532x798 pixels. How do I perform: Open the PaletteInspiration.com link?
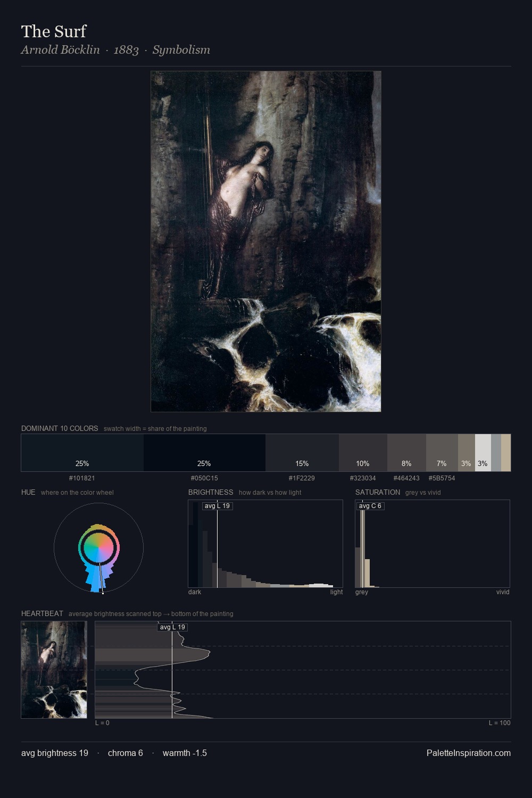(x=469, y=753)
